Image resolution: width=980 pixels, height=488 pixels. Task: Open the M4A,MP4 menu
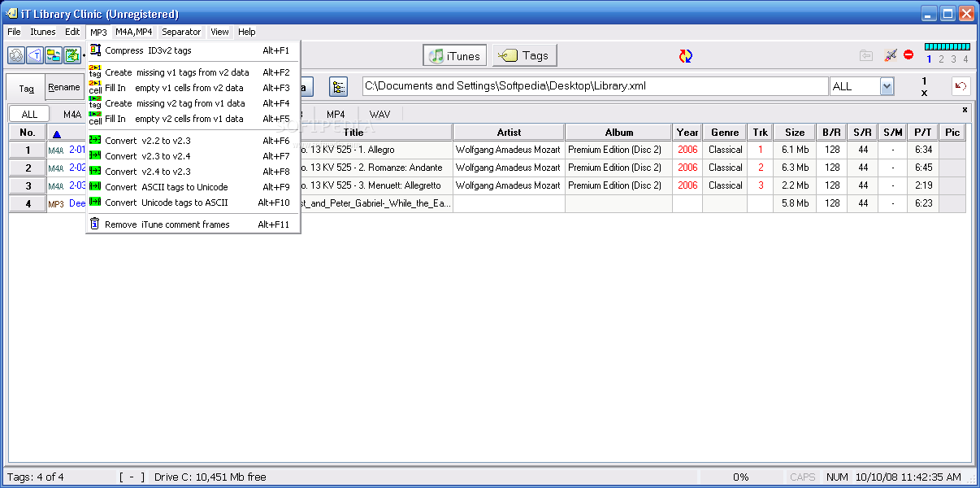click(133, 33)
